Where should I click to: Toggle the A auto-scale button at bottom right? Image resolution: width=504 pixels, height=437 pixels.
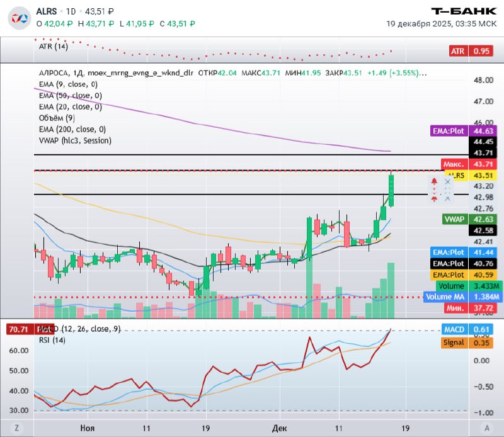(486, 428)
